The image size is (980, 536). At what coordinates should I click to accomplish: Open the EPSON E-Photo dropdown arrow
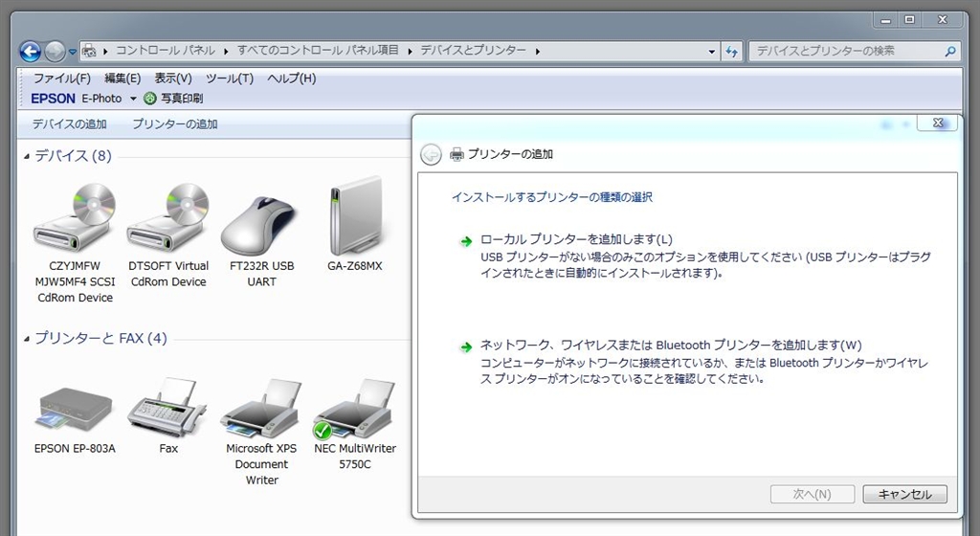tap(133, 99)
